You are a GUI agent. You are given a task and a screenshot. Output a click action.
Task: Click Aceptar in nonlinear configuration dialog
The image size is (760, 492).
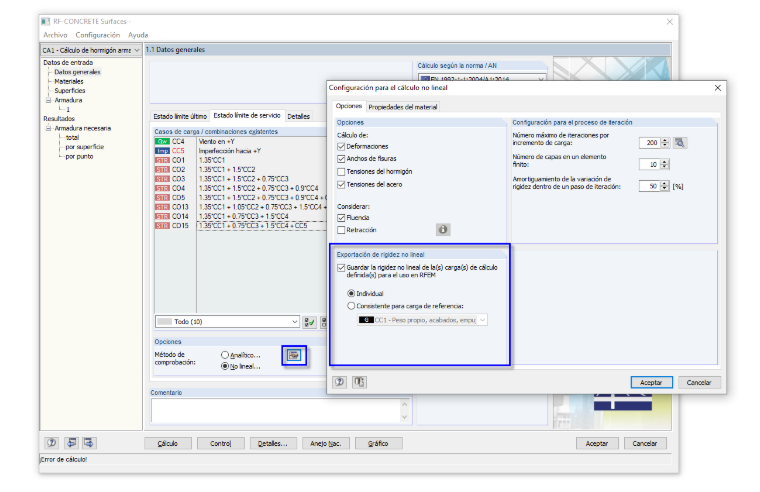click(x=651, y=382)
